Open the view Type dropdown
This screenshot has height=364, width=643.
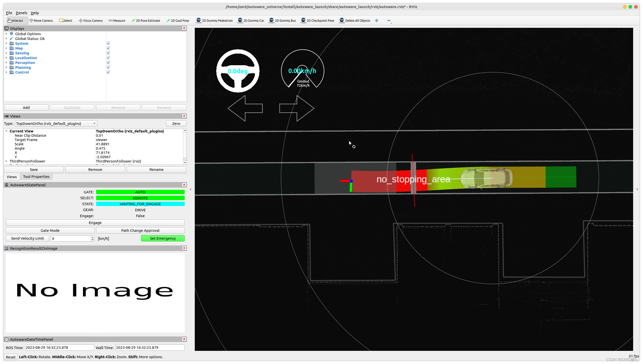56,123
